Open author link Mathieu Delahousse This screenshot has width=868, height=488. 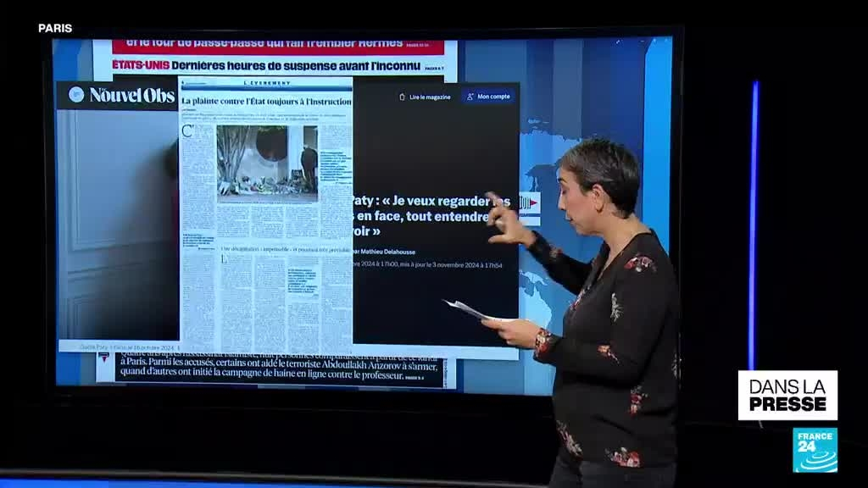tap(387, 252)
